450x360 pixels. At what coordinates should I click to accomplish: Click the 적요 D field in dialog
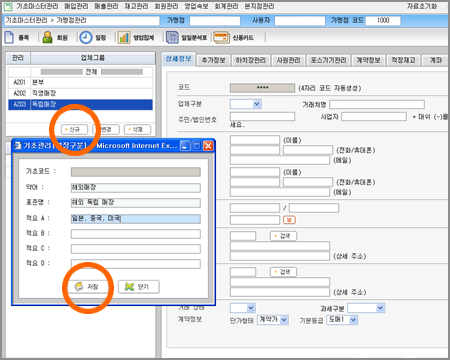click(136, 264)
